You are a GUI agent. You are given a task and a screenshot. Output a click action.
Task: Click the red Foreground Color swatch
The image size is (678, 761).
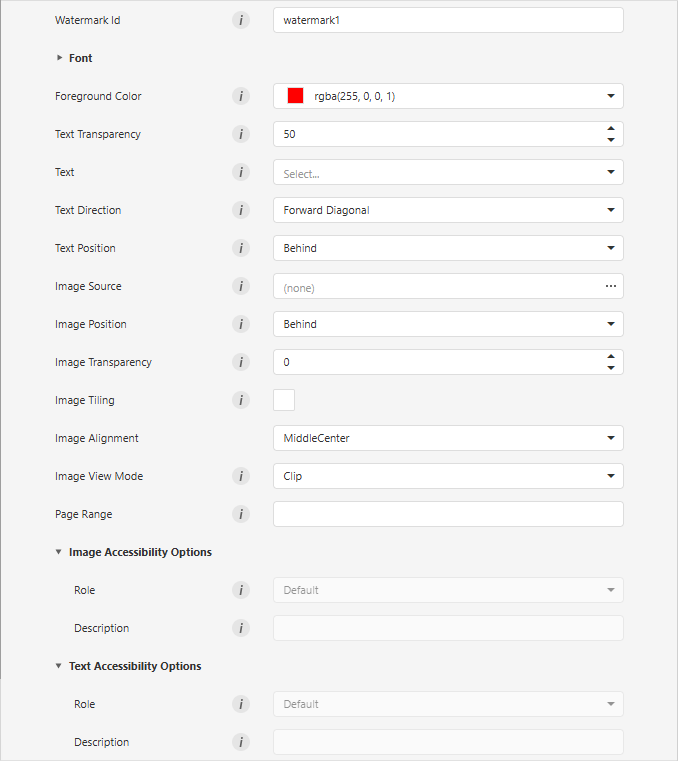click(295, 96)
